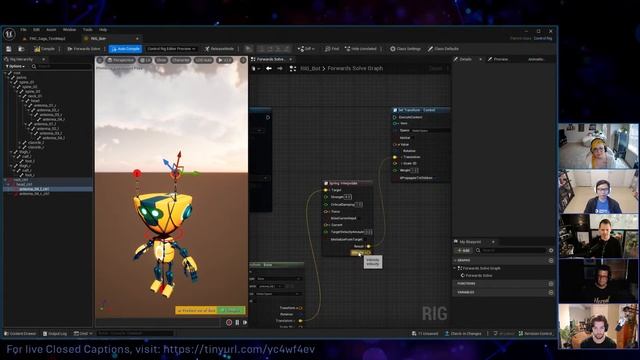Click Browse to asset icon in toolbar
The width and height of the screenshot is (640, 360).
(x=21, y=49)
